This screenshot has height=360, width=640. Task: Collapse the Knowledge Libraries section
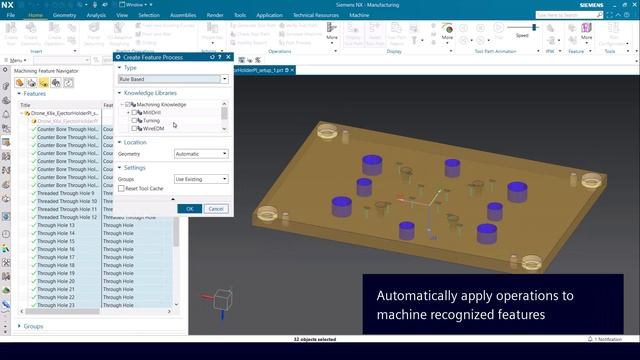(x=120, y=93)
